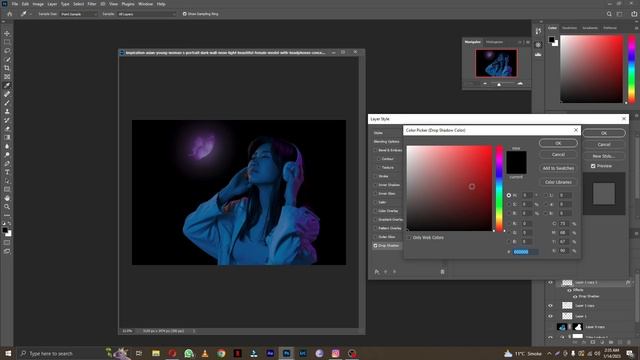This screenshot has height=360, width=640.
Task: Toggle the Drop Shadow style checkbox
Action: (x=375, y=246)
